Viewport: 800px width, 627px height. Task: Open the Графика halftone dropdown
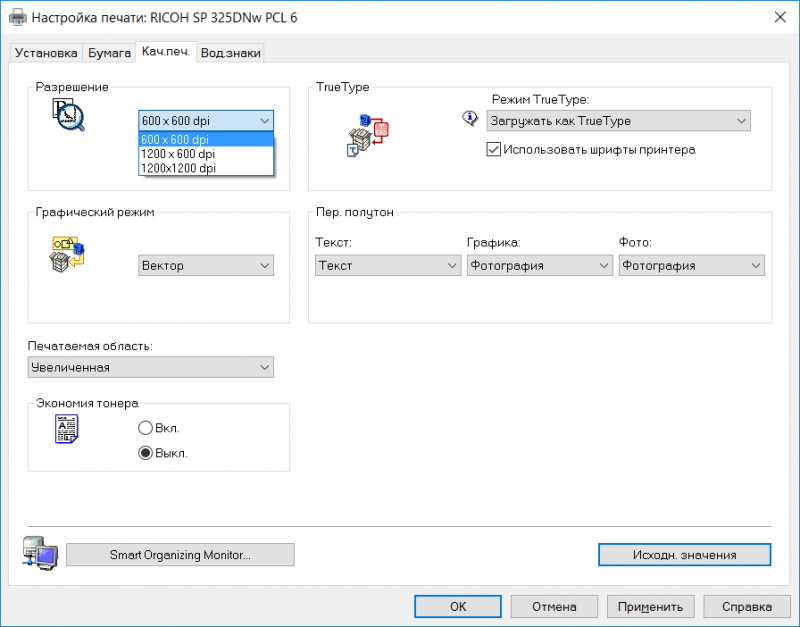tap(540, 265)
